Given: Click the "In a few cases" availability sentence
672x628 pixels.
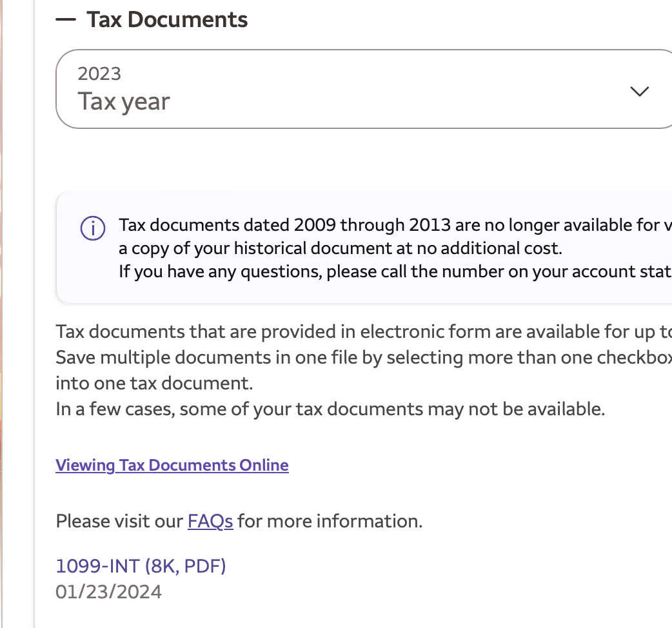Looking at the screenshot, I should point(330,409).
